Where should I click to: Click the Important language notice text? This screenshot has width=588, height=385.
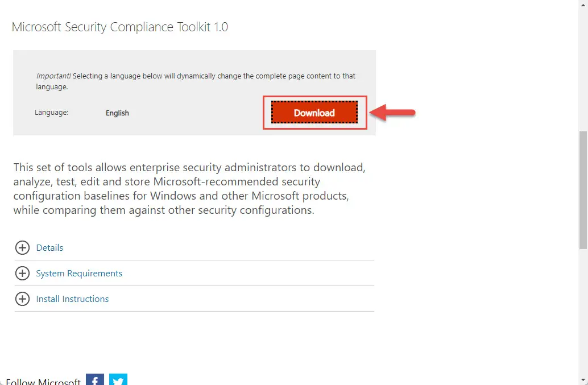pyautogui.click(x=196, y=81)
